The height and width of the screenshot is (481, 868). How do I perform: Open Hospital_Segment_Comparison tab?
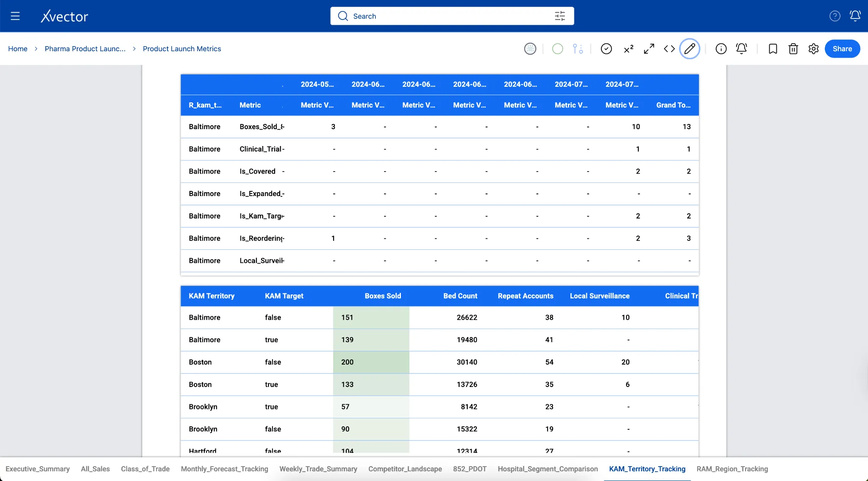click(548, 469)
